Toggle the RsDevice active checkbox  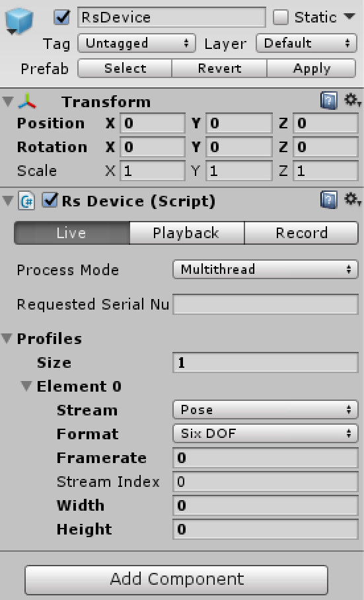point(62,18)
